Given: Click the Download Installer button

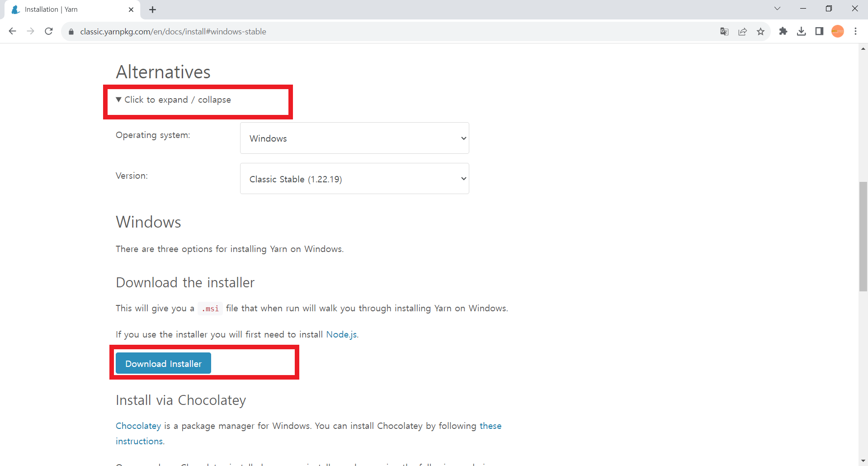Looking at the screenshot, I should pos(163,363).
